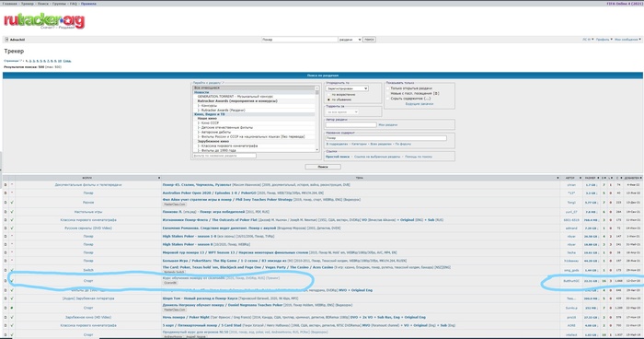Click the scroll-down arrow of the forum list
The image size is (644, 339).
click(x=317, y=150)
